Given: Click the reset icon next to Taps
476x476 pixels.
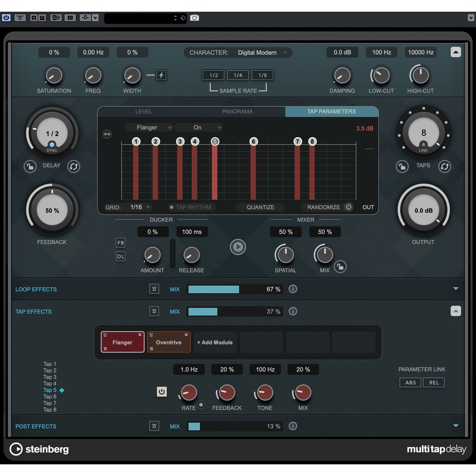Looking at the screenshot, I should [445, 166].
